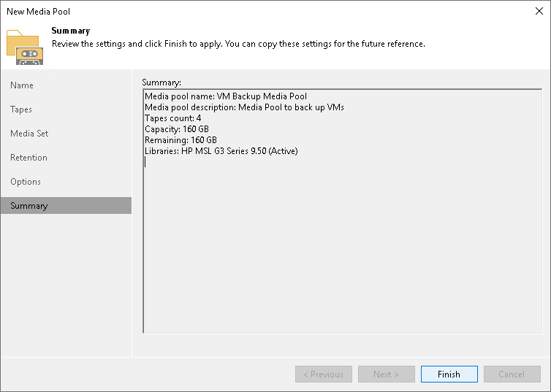Click the 'Remaining: 160 GB' line

click(x=180, y=139)
